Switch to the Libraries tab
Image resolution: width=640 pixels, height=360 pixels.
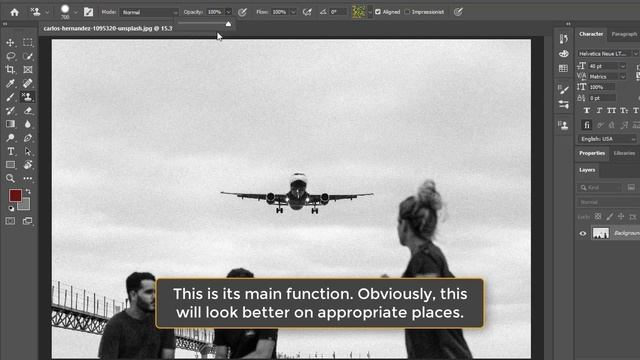tap(624, 153)
